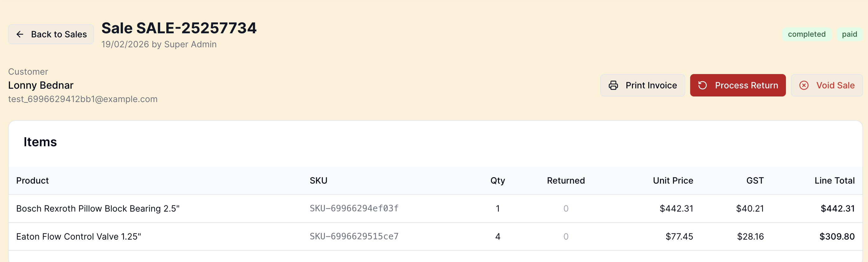Image resolution: width=868 pixels, height=262 pixels.
Task: Click the back arrow icon
Action: tap(20, 35)
